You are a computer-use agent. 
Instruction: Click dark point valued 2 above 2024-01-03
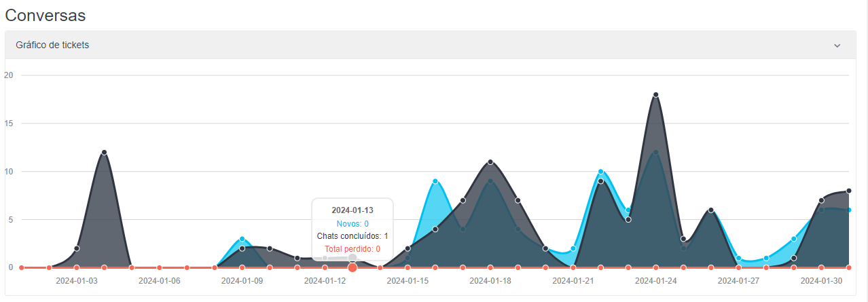click(x=77, y=248)
